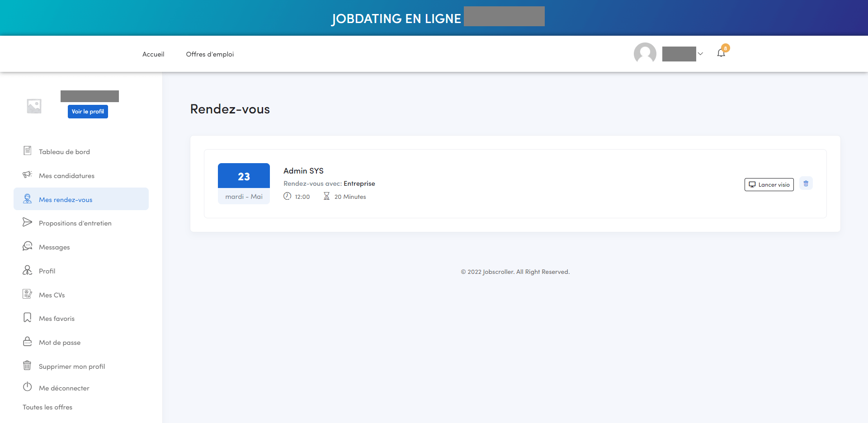Click the Tableau de bord sidebar icon
The width and height of the screenshot is (868, 423).
pyautogui.click(x=27, y=151)
